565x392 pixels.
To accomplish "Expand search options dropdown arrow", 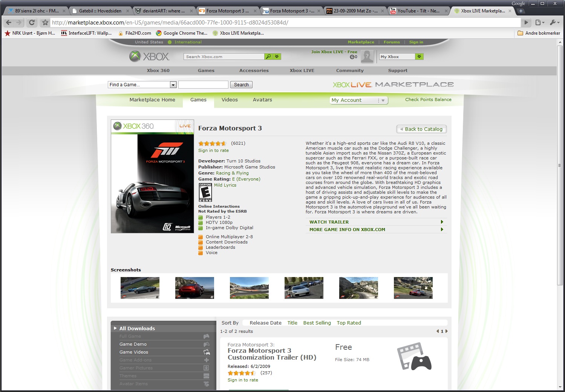I will point(277,57).
